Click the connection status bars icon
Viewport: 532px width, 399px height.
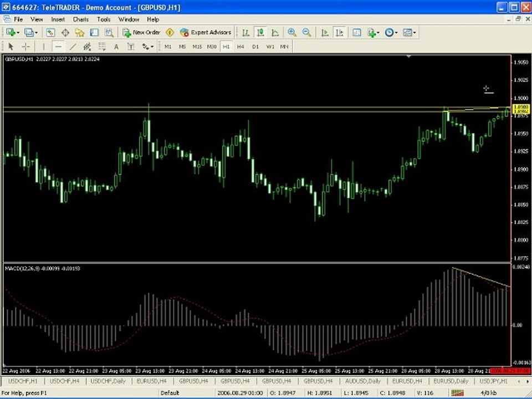pyautogui.click(x=457, y=393)
